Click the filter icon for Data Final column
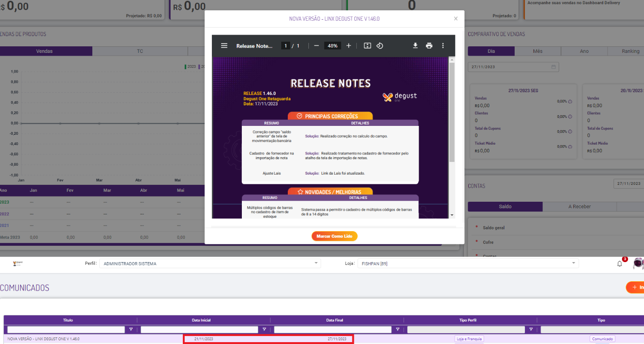The width and height of the screenshot is (644, 344). click(397, 329)
